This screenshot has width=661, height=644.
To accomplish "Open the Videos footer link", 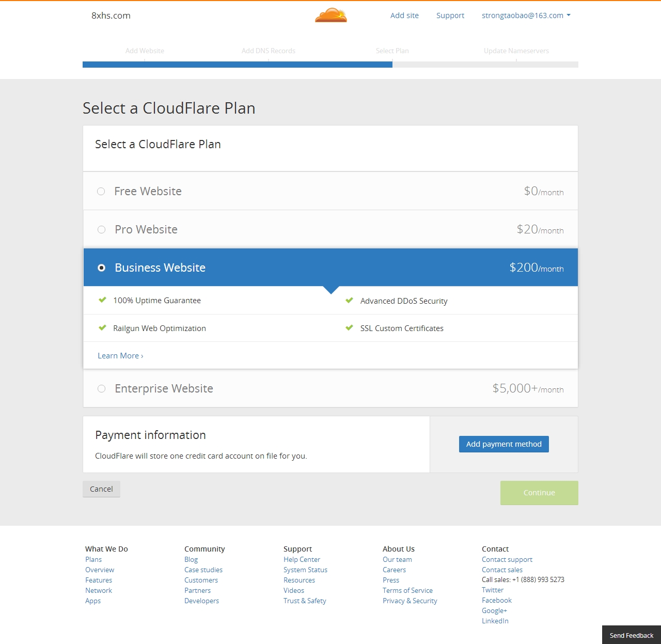I will pyautogui.click(x=294, y=590).
